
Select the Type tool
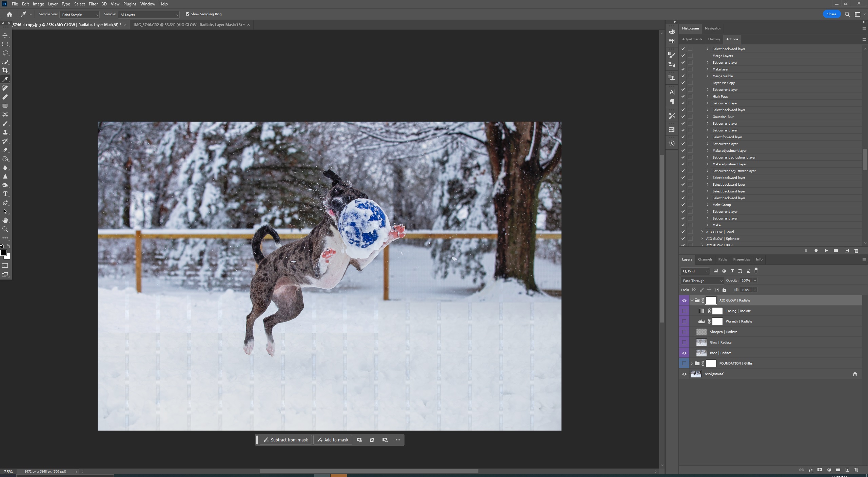point(5,194)
